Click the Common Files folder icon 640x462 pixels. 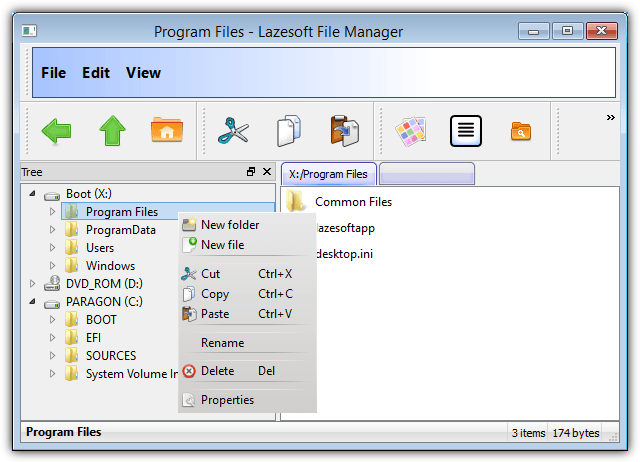click(x=296, y=200)
